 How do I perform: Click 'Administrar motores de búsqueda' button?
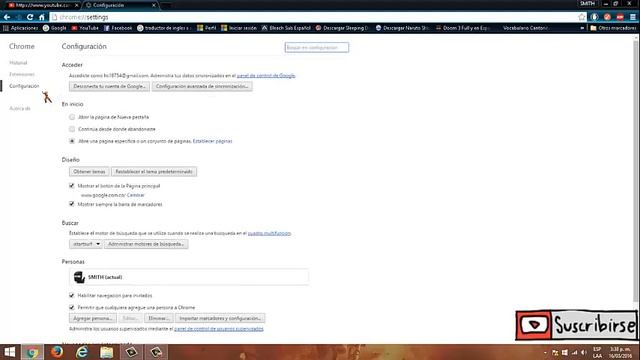click(146, 244)
